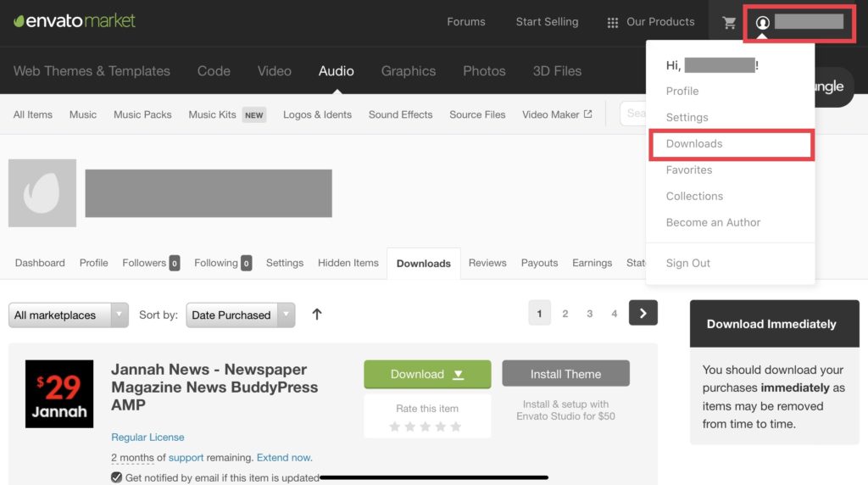The width and height of the screenshot is (868, 485).
Task: Open the Hidden Items tab
Action: point(348,263)
